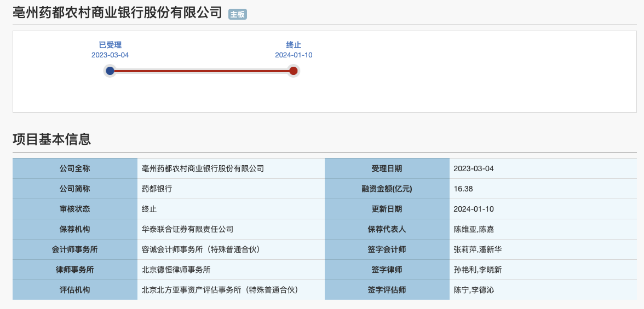
Task: Select the red 终止 timeline dot
Action: tap(294, 71)
